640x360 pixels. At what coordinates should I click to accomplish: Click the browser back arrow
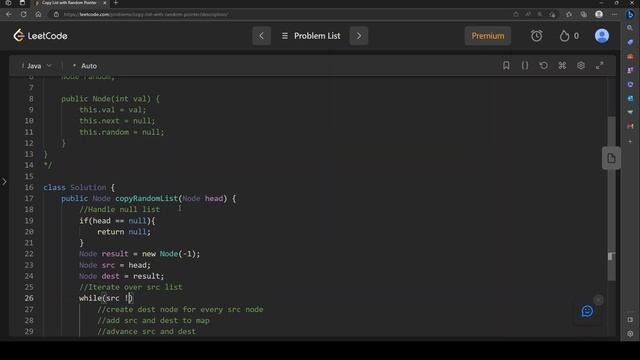pyautogui.click(x=9, y=14)
